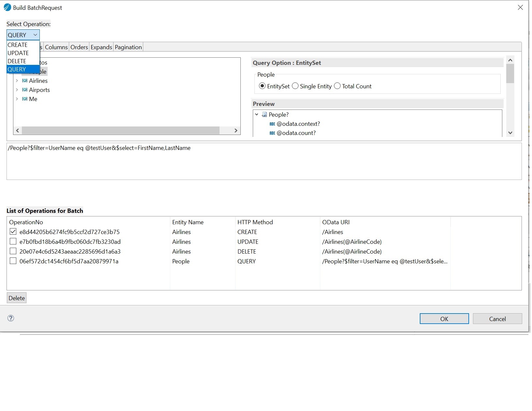Screen dimensions: 532x411
Task: Choose CREATE from the operation list
Action: coord(23,45)
